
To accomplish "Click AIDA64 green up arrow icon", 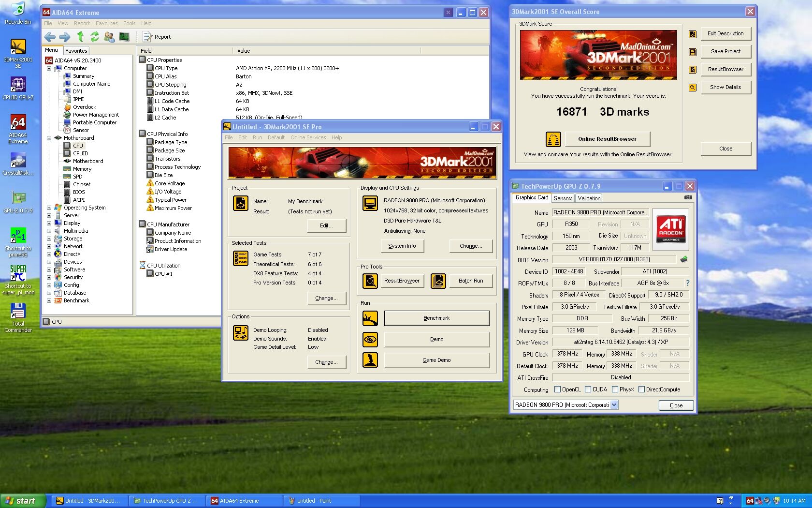I will pos(80,37).
